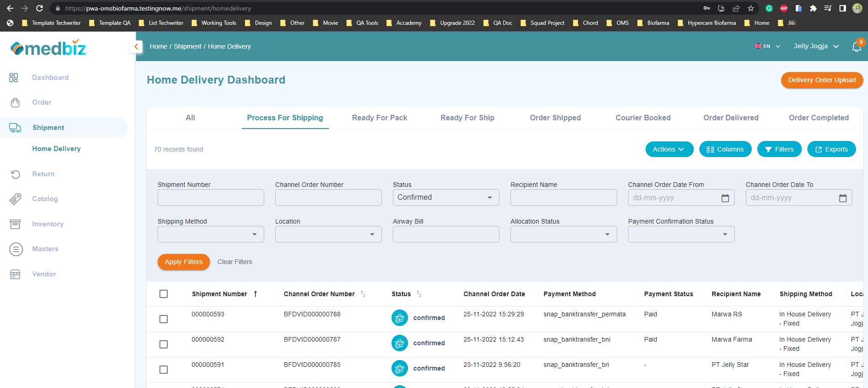This screenshot has height=388, width=868.
Task: Click the Return sidebar icon
Action: [15, 174]
